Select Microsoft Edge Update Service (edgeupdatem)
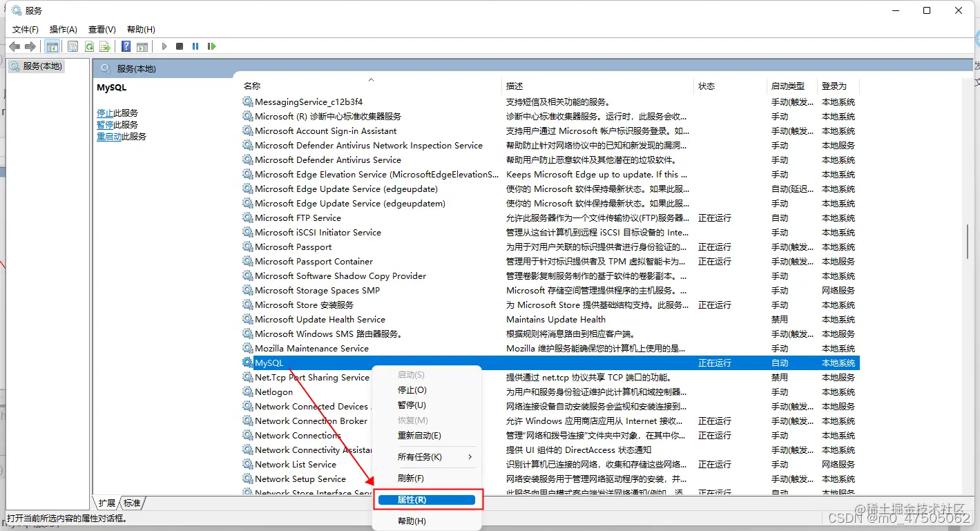 coord(550,203)
